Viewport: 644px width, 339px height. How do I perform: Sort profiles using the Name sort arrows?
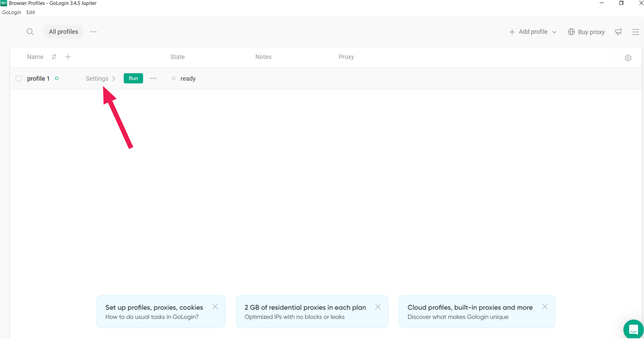coord(54,57)
